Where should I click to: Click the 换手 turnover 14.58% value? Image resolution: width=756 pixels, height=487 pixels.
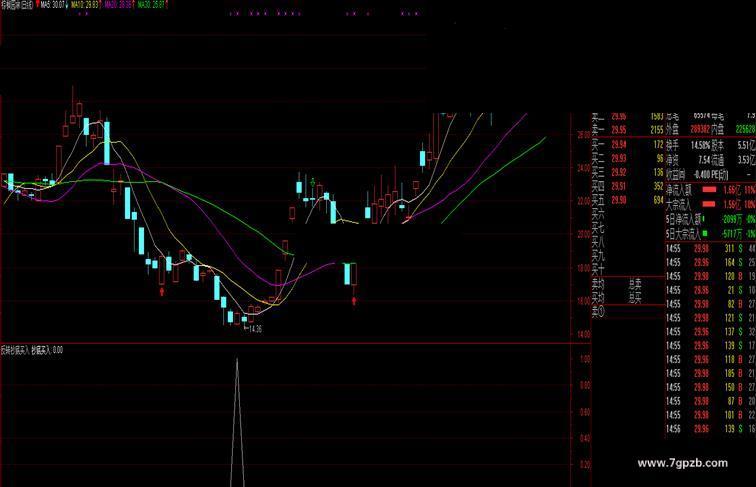coord(701,145)
